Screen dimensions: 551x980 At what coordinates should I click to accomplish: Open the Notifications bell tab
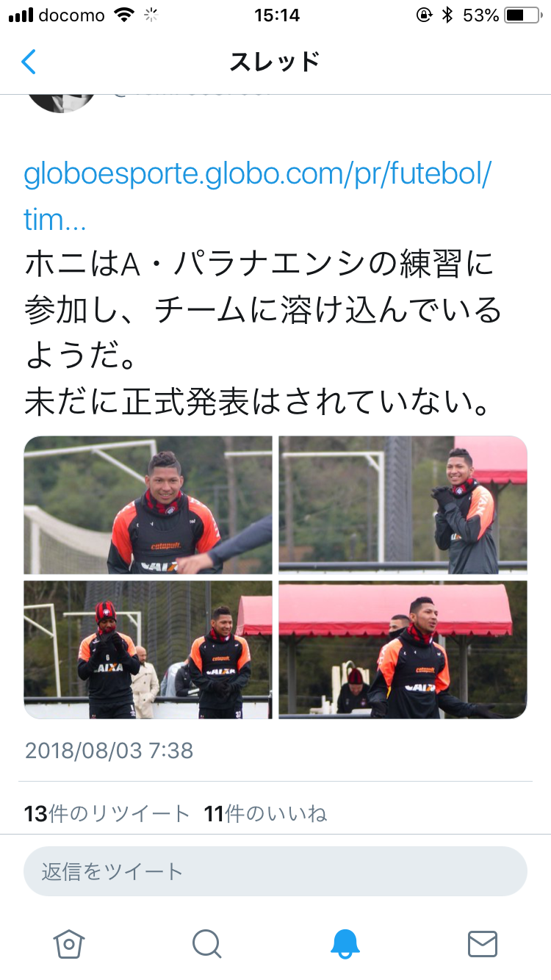pos(345,943)
